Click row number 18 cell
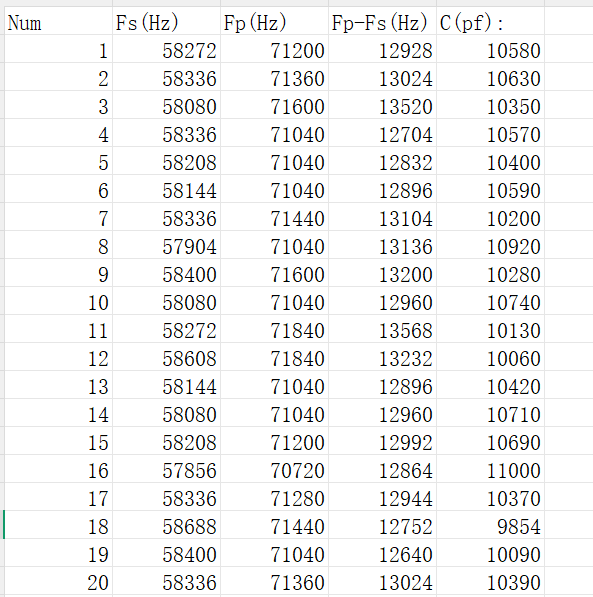 58,525
